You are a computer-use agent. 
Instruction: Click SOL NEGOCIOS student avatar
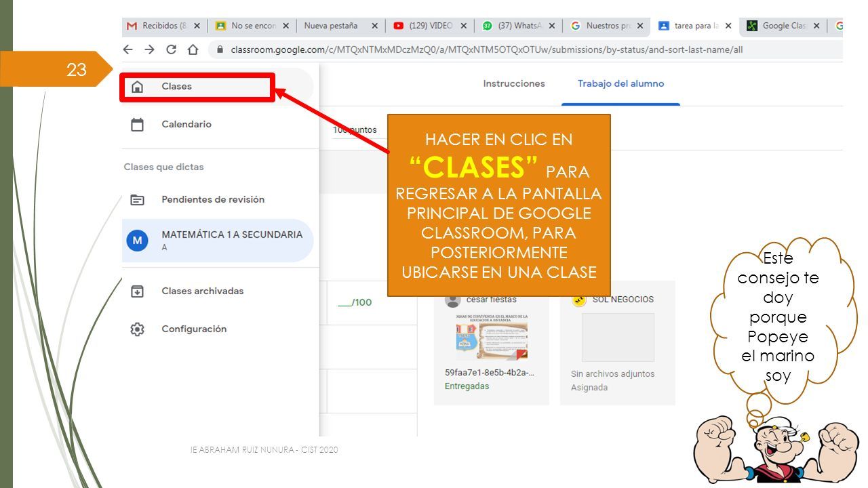578,300
